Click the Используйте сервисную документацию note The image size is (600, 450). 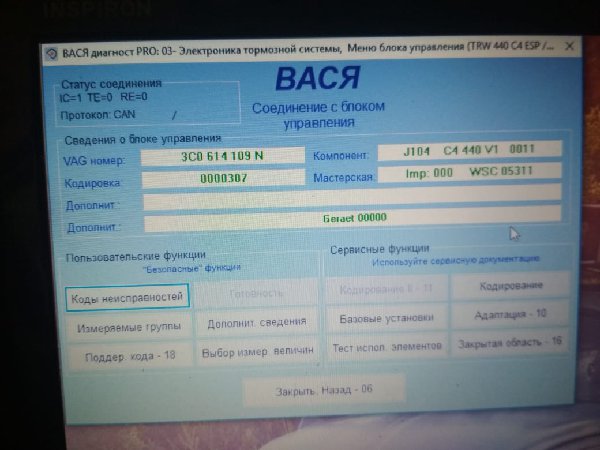click(455, 261)
